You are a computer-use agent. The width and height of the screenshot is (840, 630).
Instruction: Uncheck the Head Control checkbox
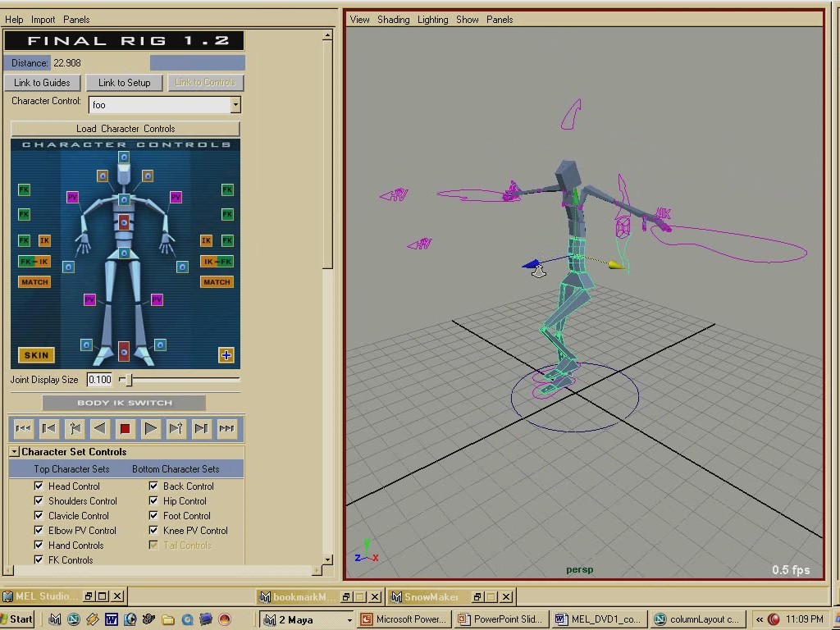point(39,486)
